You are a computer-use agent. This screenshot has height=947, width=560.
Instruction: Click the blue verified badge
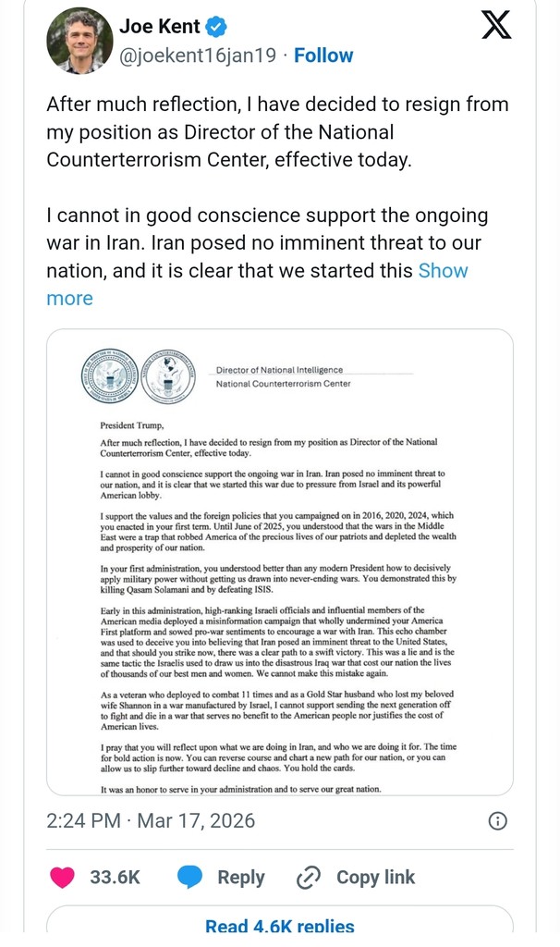tap(217, 27)
